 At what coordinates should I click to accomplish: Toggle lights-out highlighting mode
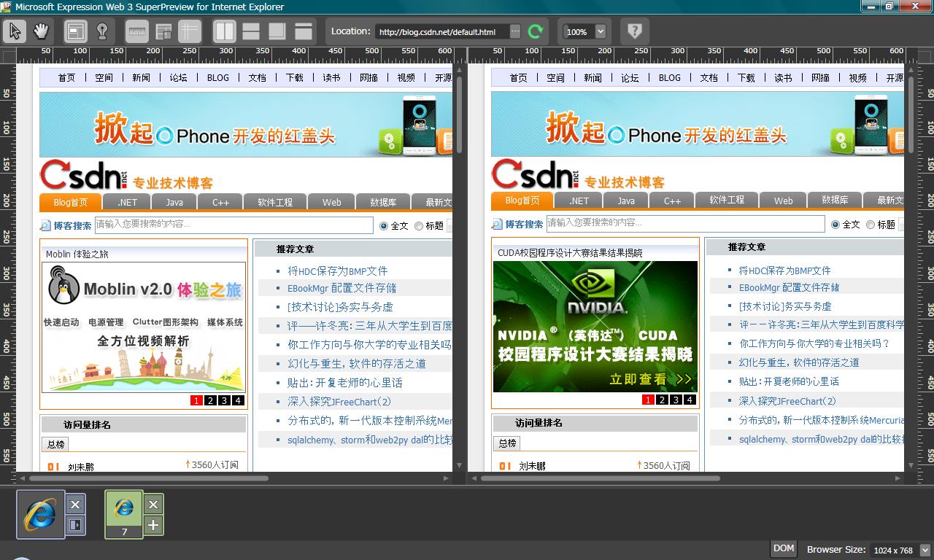point(102,31)
